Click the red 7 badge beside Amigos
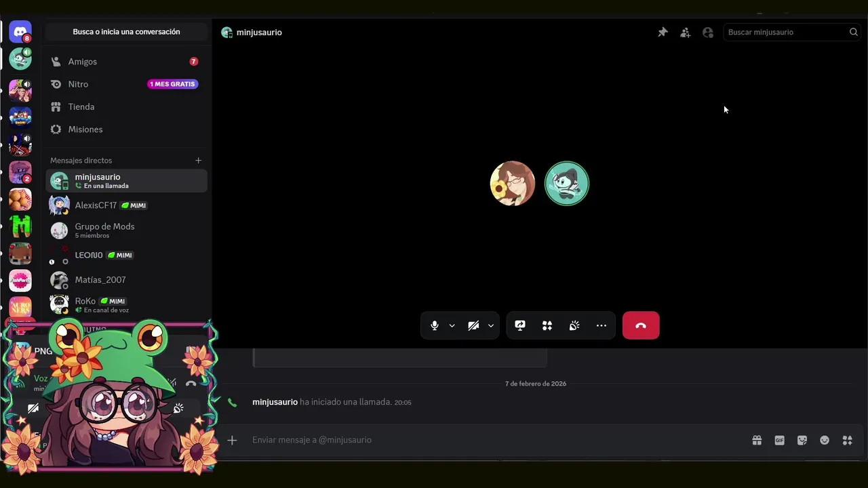Viewport: 868px width, 488px height. [x=193, y=62]
